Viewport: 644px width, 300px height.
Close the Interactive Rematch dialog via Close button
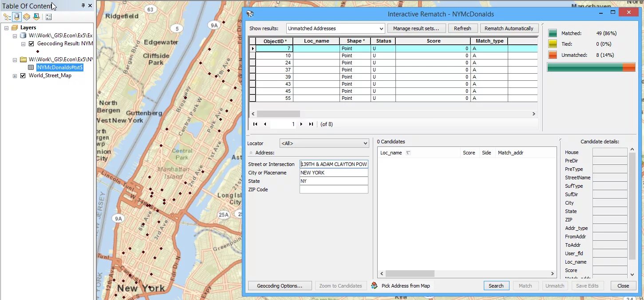(623, 286)
